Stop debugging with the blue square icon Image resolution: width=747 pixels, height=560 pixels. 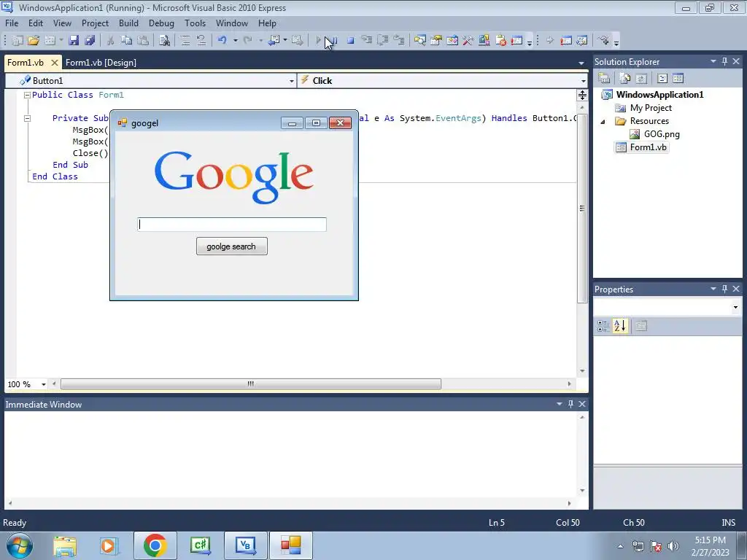point(351,41)
